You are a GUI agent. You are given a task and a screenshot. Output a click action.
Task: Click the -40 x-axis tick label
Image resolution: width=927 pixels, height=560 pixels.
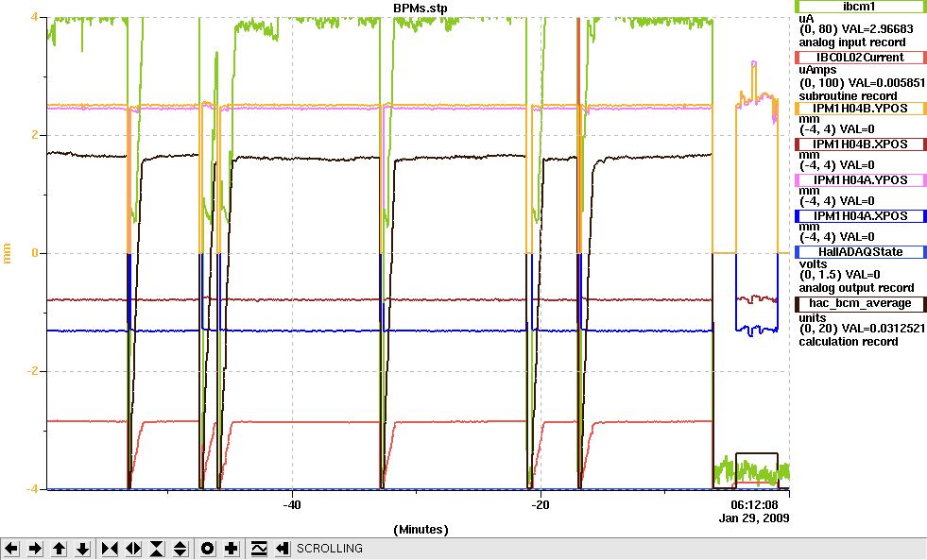click(x=291, y=505)
